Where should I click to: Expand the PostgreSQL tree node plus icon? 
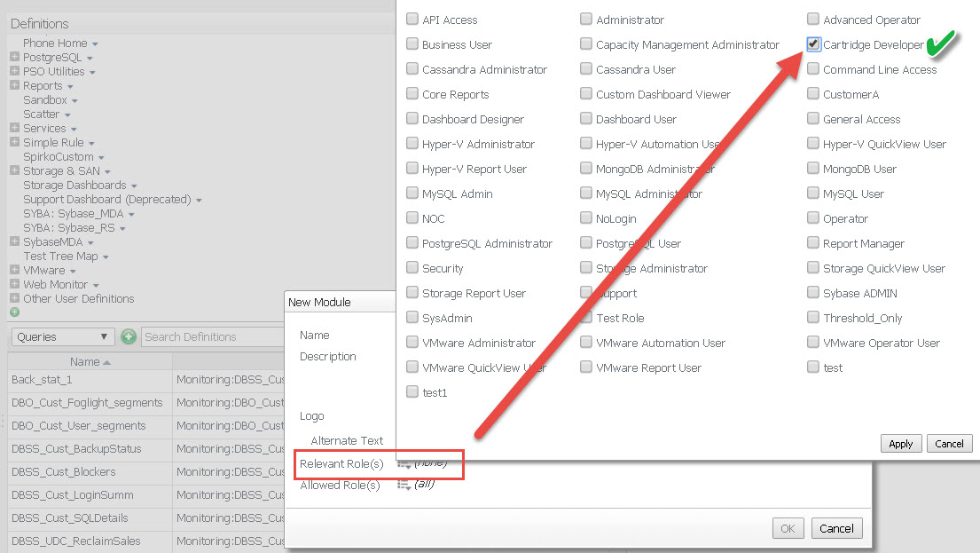coord(14,58)
